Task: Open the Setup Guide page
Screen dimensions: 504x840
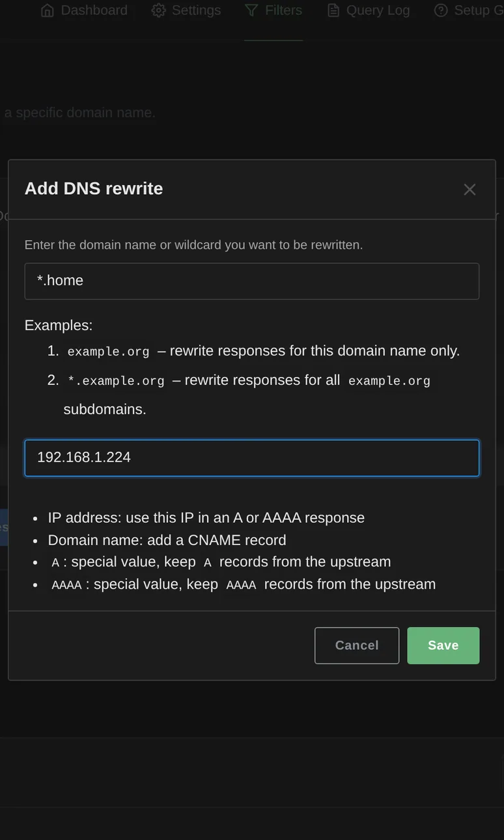Action: (x=469, y=10)
